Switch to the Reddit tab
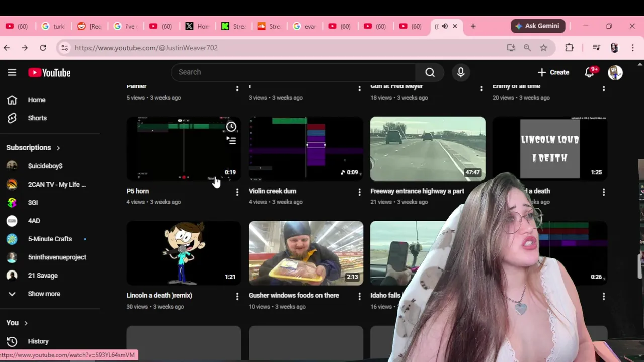This screenshot has width=644, height=362. [89, 26]
